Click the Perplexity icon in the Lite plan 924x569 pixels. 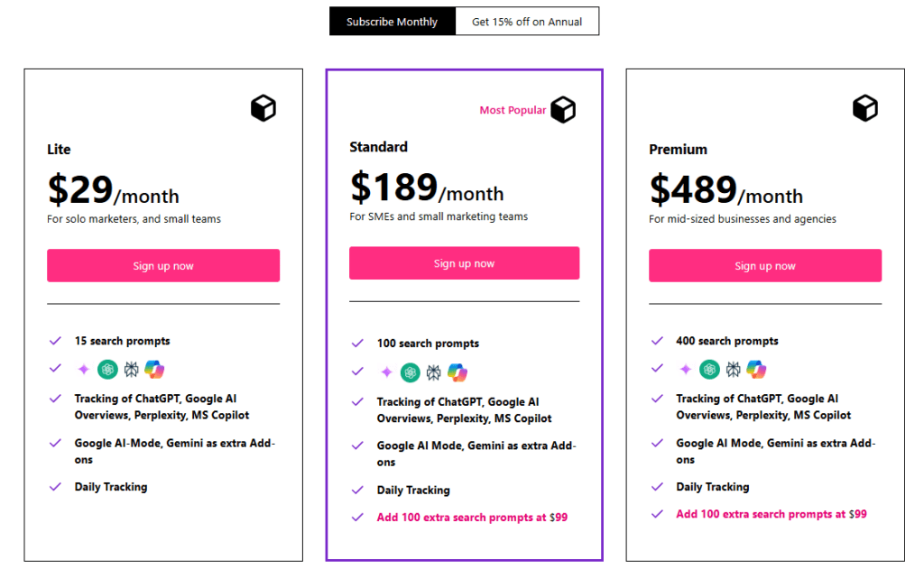pyautogui.click(x=132, y=369)
